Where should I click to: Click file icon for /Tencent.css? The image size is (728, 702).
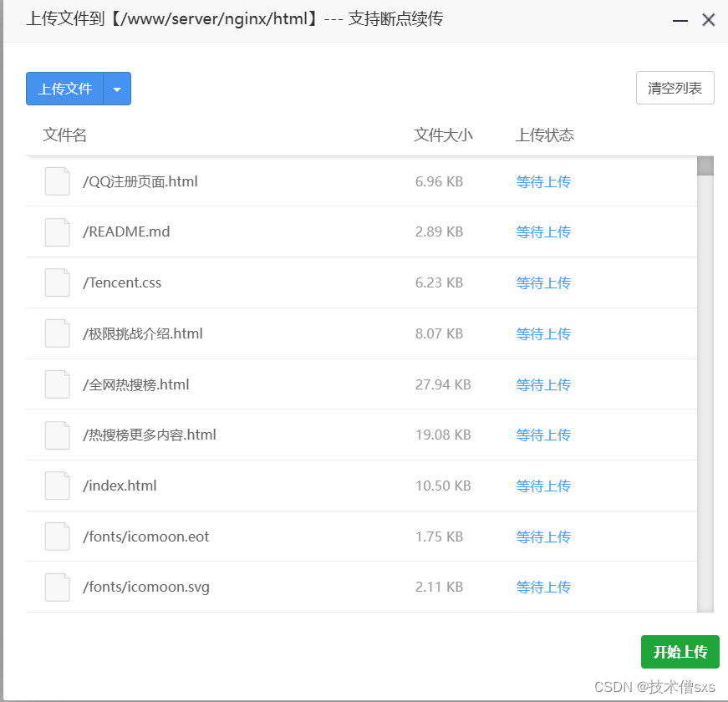tap(58, 282)
